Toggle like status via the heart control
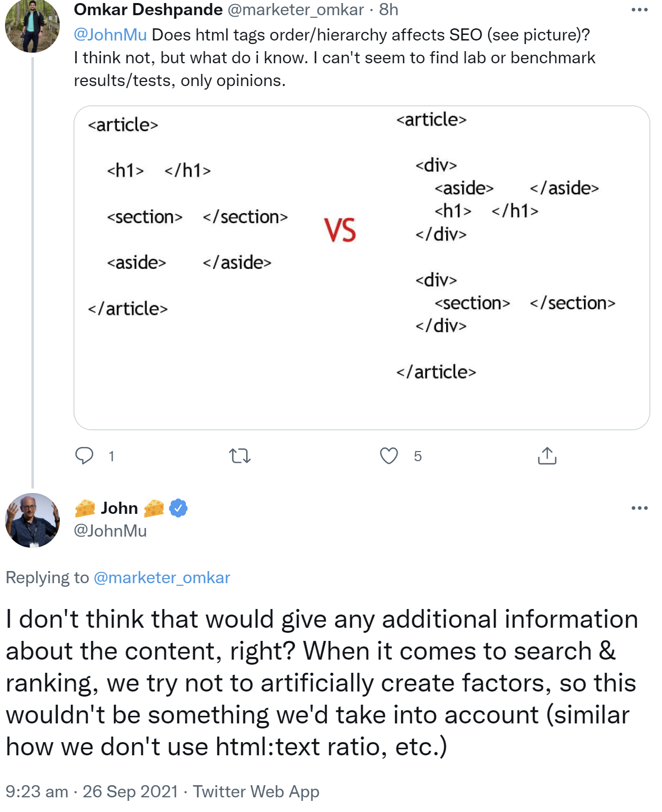Screen dimensions: 662x812 pos(389,457)
